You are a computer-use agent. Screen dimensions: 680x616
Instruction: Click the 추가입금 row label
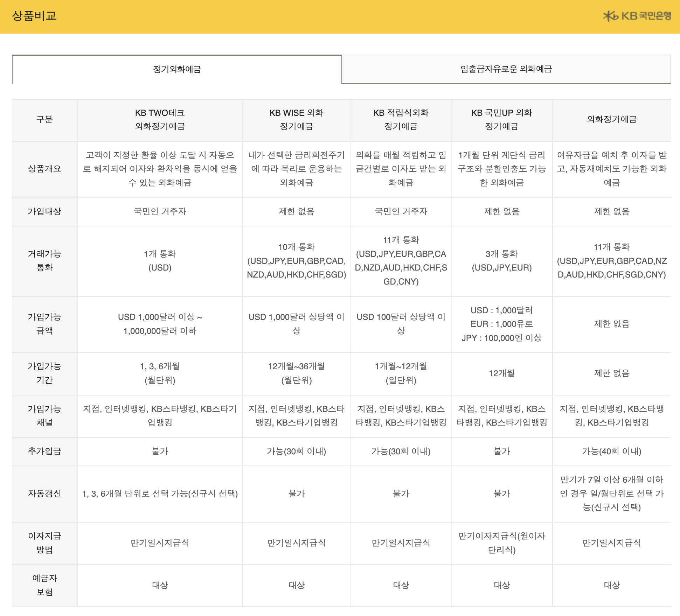[45, 451]
